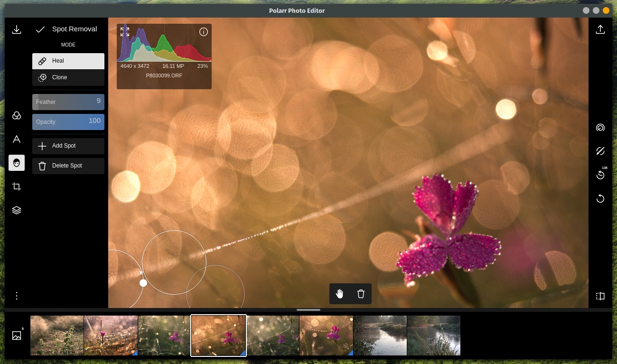Screen dimensions: 617x364
Task: Click the MODE label
Action: 68,45
